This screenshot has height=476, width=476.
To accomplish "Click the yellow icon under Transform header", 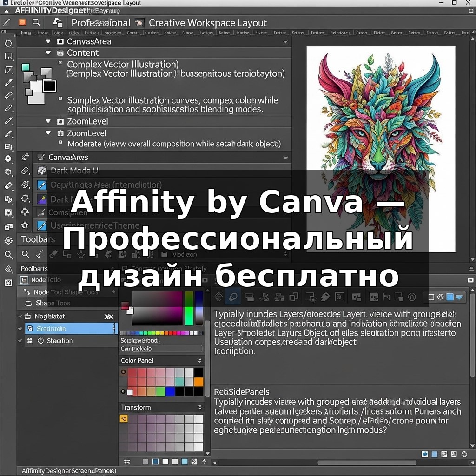I will 124,419.
